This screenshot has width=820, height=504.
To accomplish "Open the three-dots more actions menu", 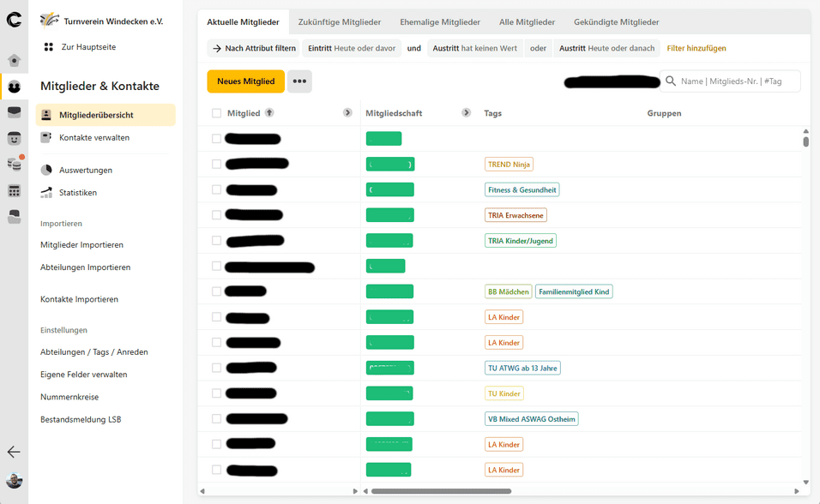I will 299,81.
